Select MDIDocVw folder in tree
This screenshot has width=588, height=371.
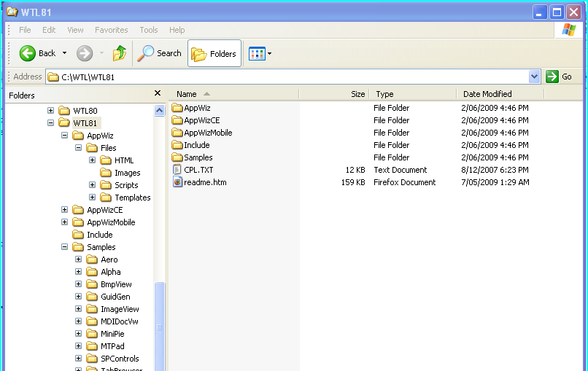[x=112, y=321]
